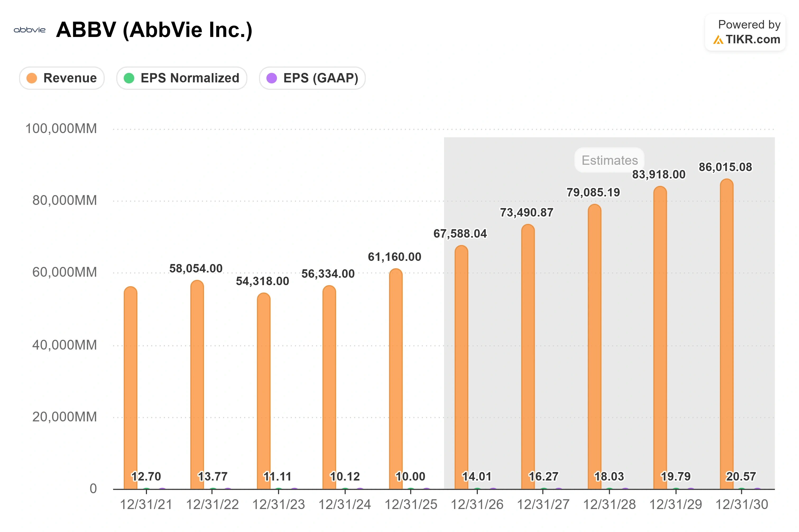Click the Estimates label badge
The width and height of the screenshot is (799, 532).
(609, 160)
